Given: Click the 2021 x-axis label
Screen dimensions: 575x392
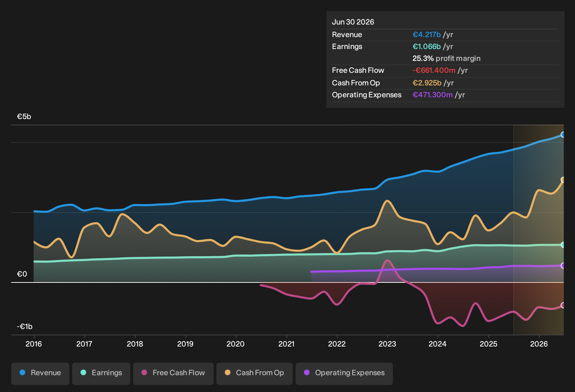Looking at the screenshot, I should tap(286, 344).
